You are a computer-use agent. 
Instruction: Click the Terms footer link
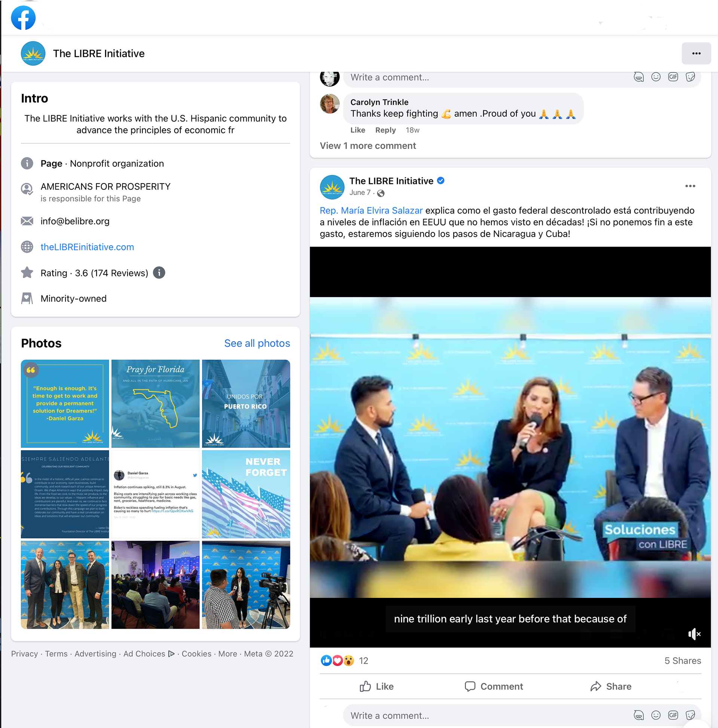(x=56, y=654)
